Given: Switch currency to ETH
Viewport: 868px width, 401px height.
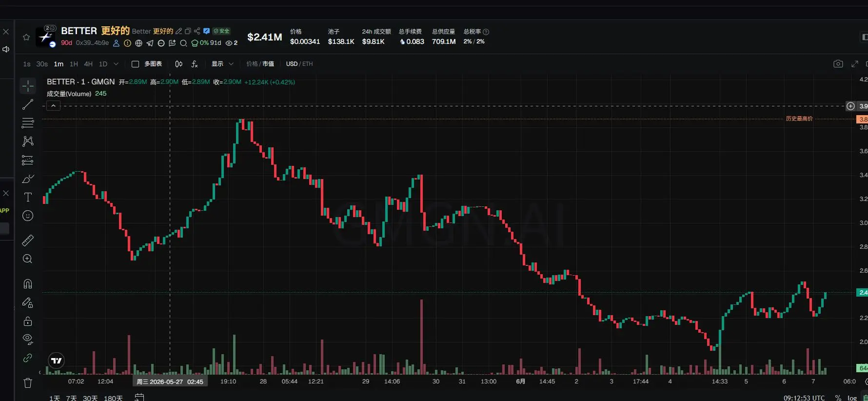Looking at the screenshot, I should click(308, 64).
